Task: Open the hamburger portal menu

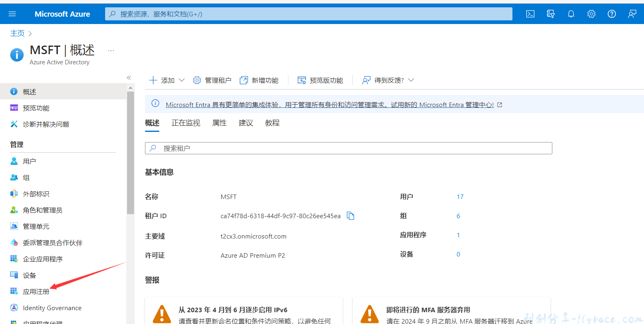Action: tap(12, 14)
